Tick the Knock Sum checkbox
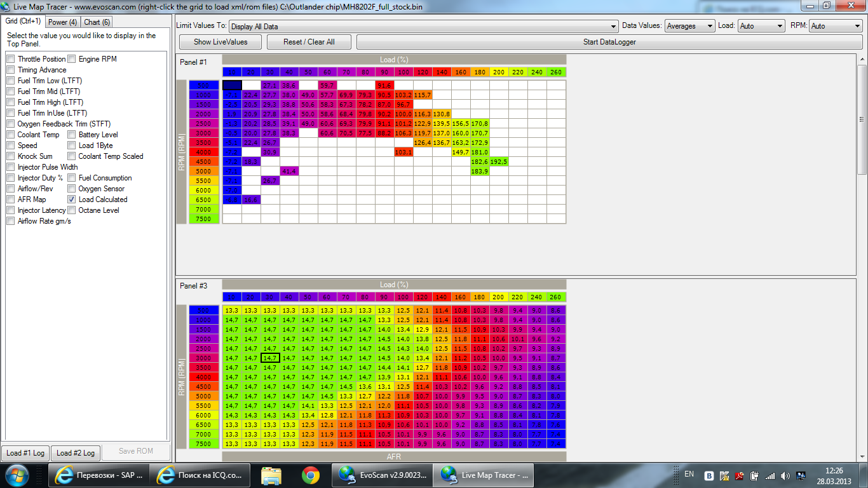 tap(11, 156)
